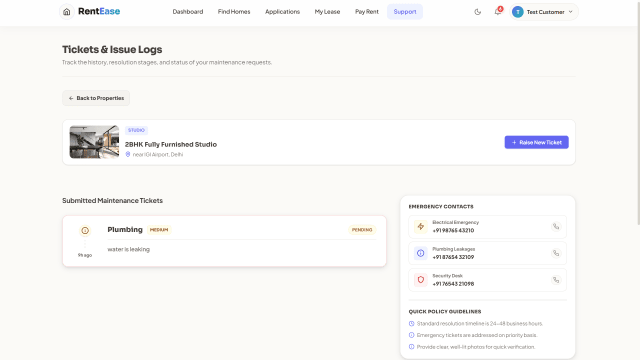Click clock icon beside standard resolution guideline
The width and height of the screenshot is (640, 360).
click(x=411, y=324)
